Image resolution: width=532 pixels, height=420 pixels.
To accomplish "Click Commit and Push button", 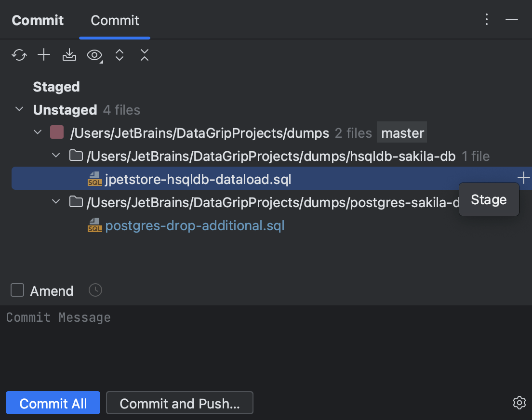I will pos(180,403).
